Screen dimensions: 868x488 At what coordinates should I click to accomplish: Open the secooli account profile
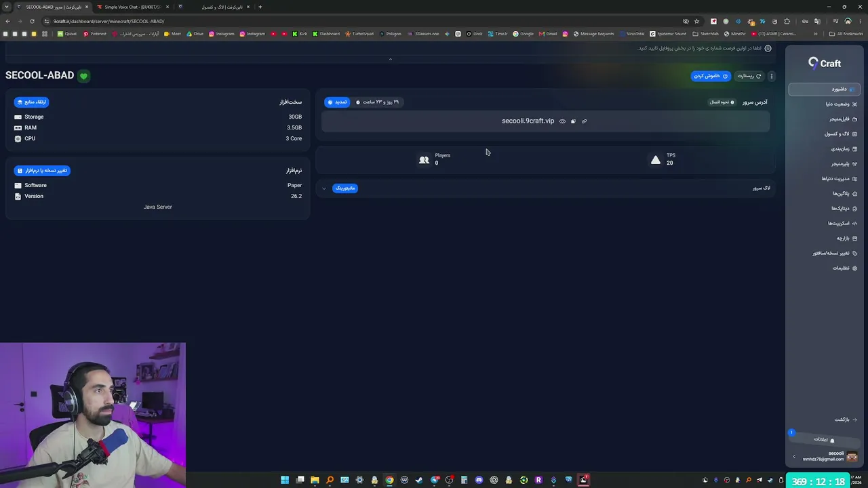(830, 456)
